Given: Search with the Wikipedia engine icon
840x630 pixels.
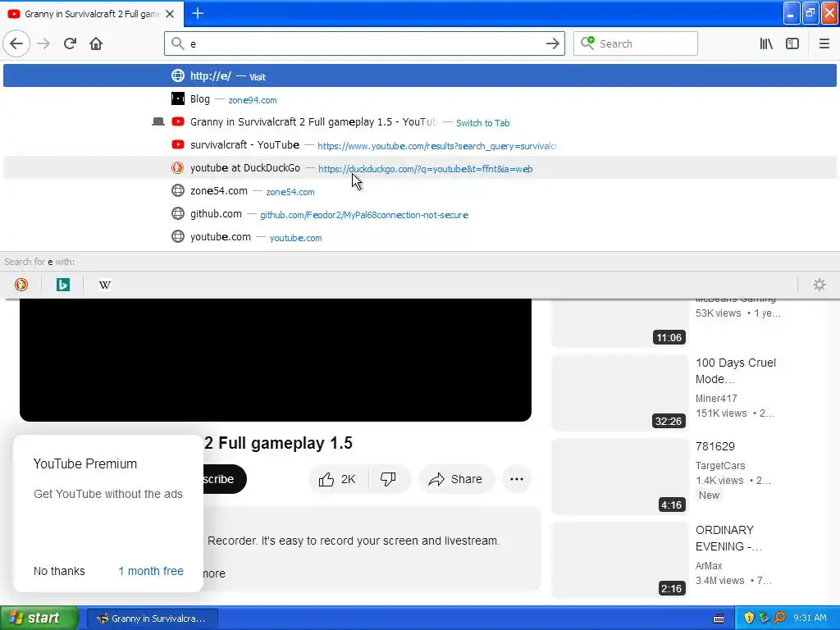Looking at the screenshot, I should [x=105, y=285].
